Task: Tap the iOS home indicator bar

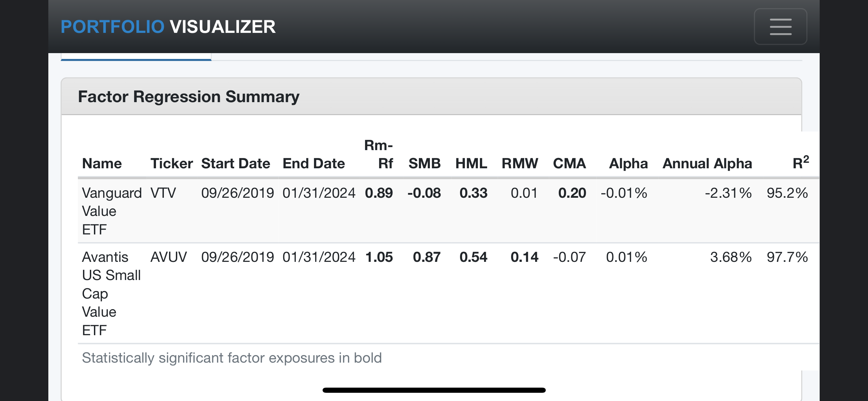Action: click(434, 390)
